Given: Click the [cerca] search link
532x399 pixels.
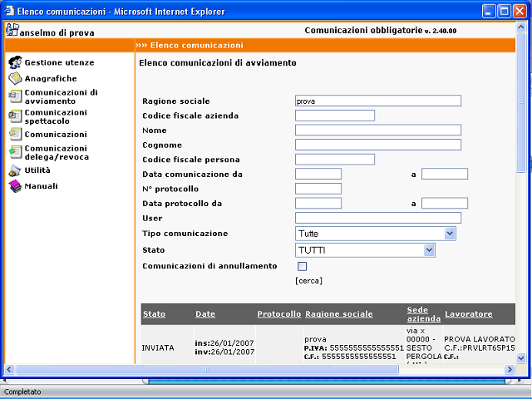Looking at the screenshot, I should 308,281.
